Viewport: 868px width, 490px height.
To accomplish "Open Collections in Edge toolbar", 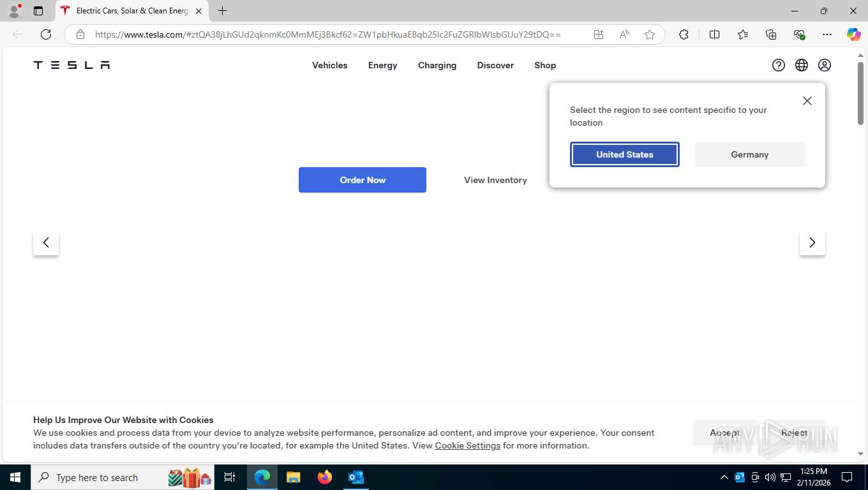I will pos(771,34).
